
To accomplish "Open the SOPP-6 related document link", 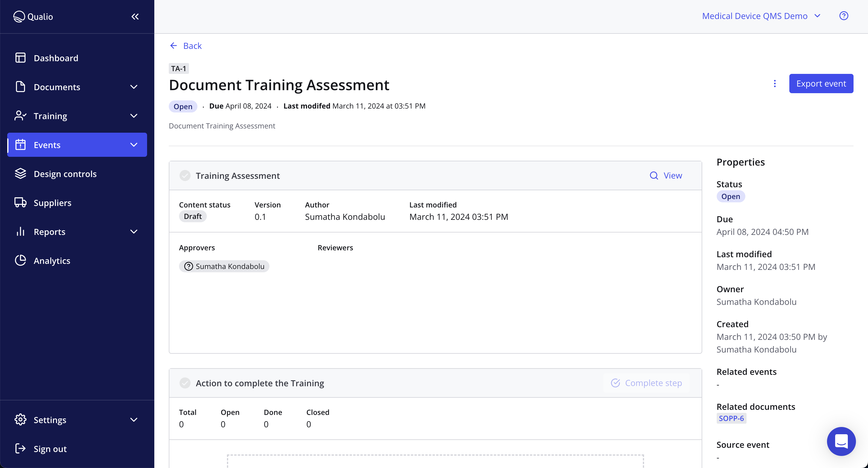I will point(731,418).
